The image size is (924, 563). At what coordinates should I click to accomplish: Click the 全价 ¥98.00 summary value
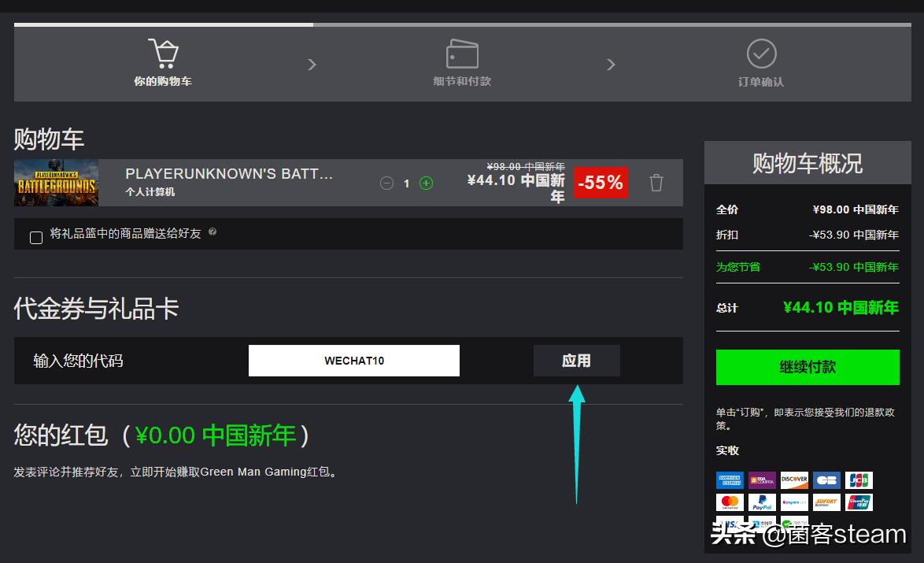coord(856,210)
